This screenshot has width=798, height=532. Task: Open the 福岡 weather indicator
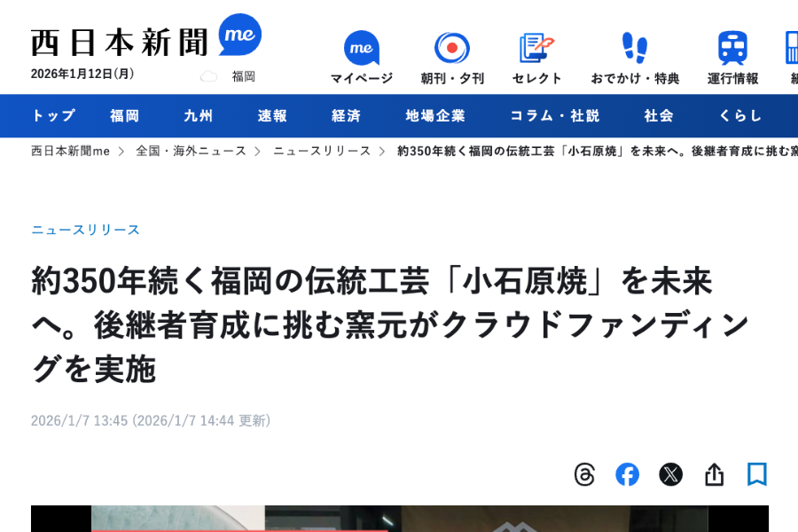228,76
